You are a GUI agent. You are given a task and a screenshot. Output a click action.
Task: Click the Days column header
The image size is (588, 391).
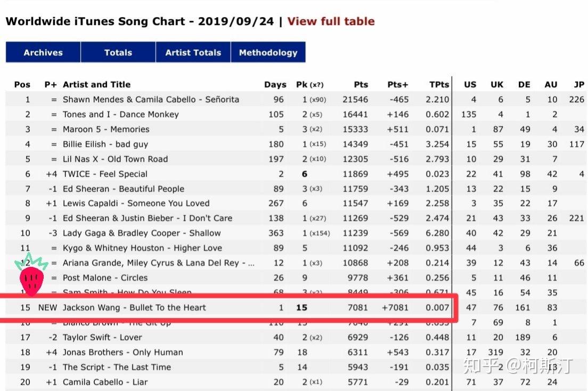(275, 84)
